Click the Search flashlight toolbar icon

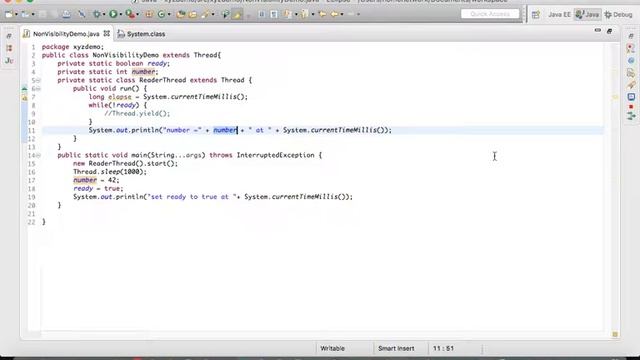(x=205, y=14)
